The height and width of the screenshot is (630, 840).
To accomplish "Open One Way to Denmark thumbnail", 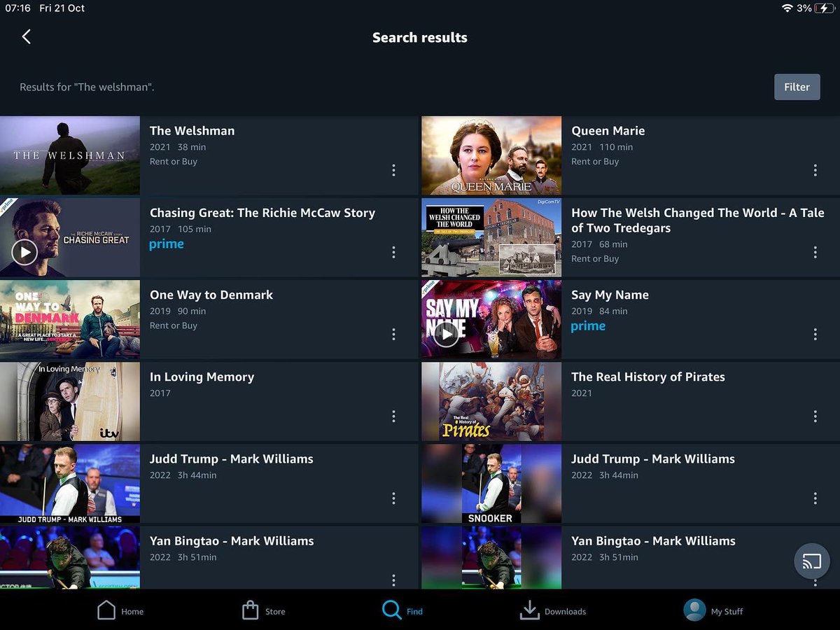I will point(70,319).
